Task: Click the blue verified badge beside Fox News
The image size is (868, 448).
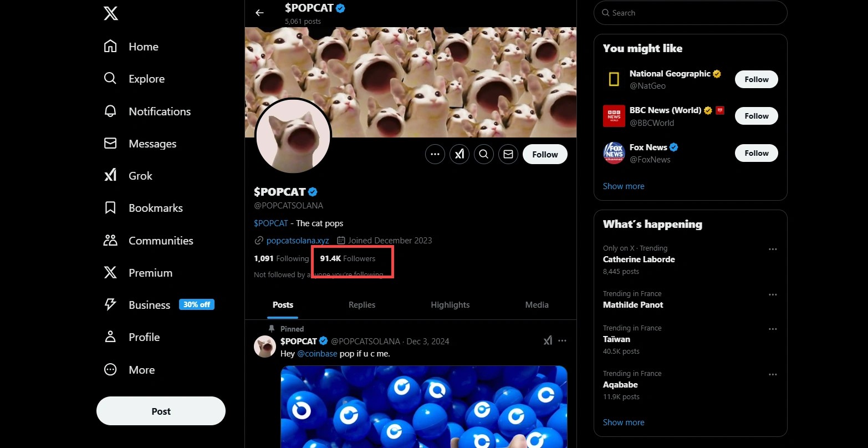Action: [x=674, y=147]
